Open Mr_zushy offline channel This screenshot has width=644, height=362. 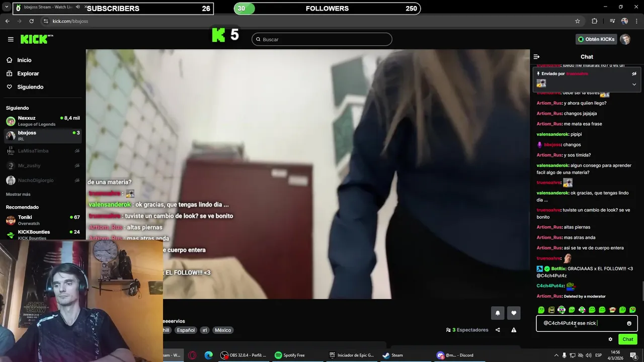(43, 165)
